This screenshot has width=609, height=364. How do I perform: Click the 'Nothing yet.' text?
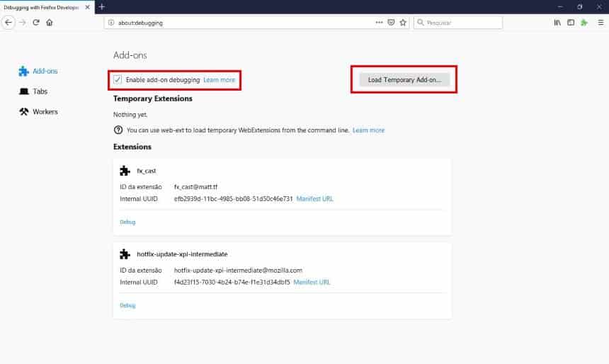click(x=130, y=115)
